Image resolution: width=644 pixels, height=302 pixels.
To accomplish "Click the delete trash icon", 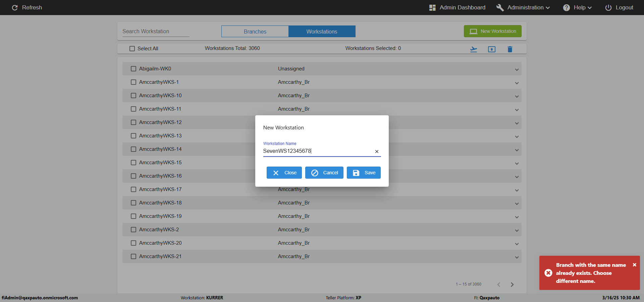I will (x=510, y=49).
